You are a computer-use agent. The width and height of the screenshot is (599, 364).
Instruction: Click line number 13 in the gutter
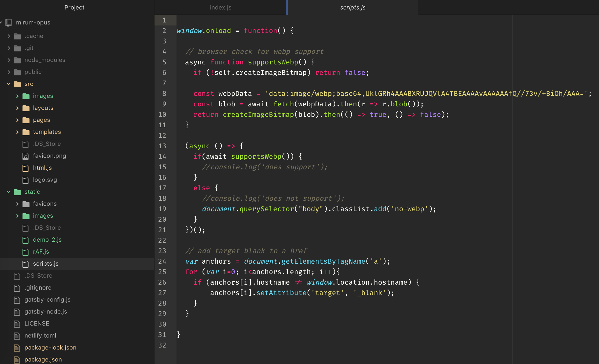[x=162, y=146]
